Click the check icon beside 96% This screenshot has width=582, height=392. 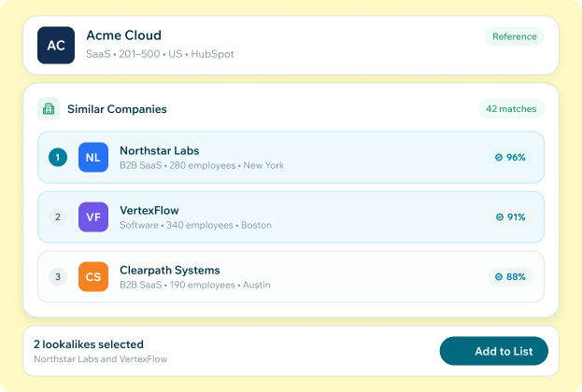pos(499,157)
